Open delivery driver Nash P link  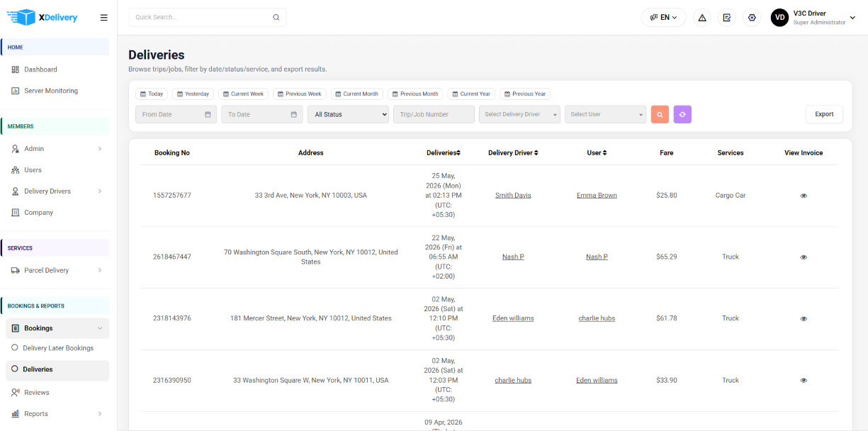513,257
